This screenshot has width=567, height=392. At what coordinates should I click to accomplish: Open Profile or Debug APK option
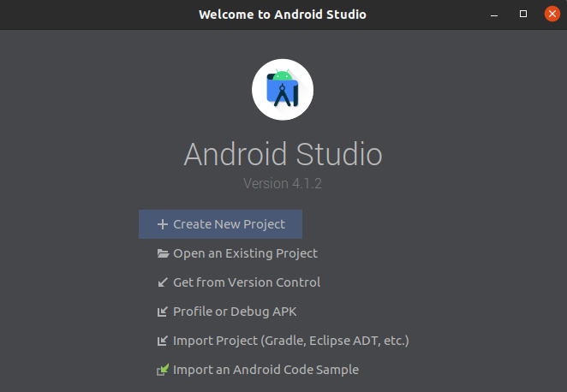(227, 312)
